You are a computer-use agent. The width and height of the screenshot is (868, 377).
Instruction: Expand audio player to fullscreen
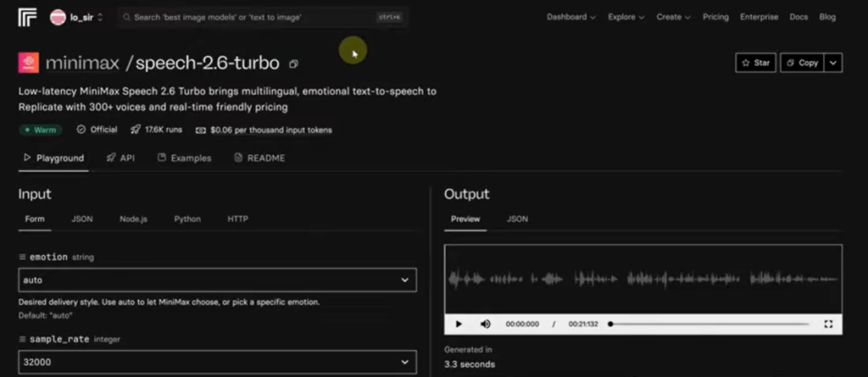[x=828, y=324]
